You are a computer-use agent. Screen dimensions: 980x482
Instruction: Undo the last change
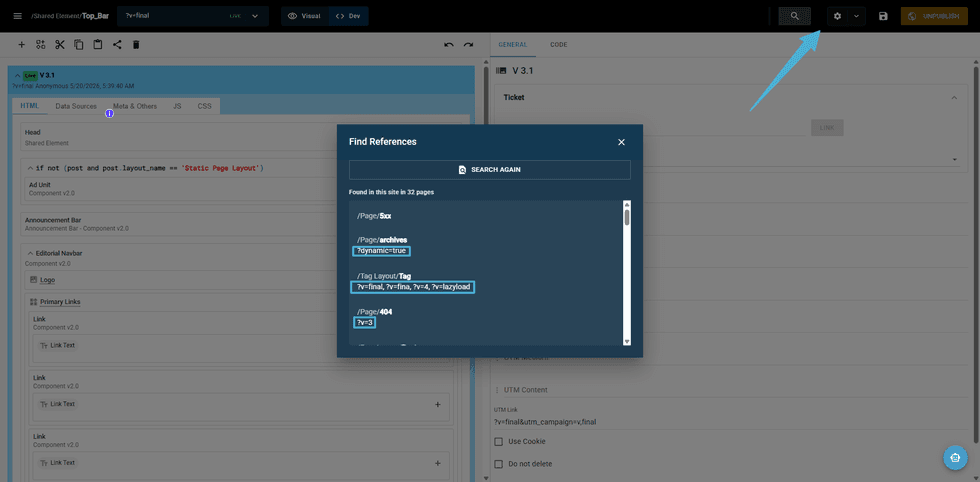[x=449, y=44]
